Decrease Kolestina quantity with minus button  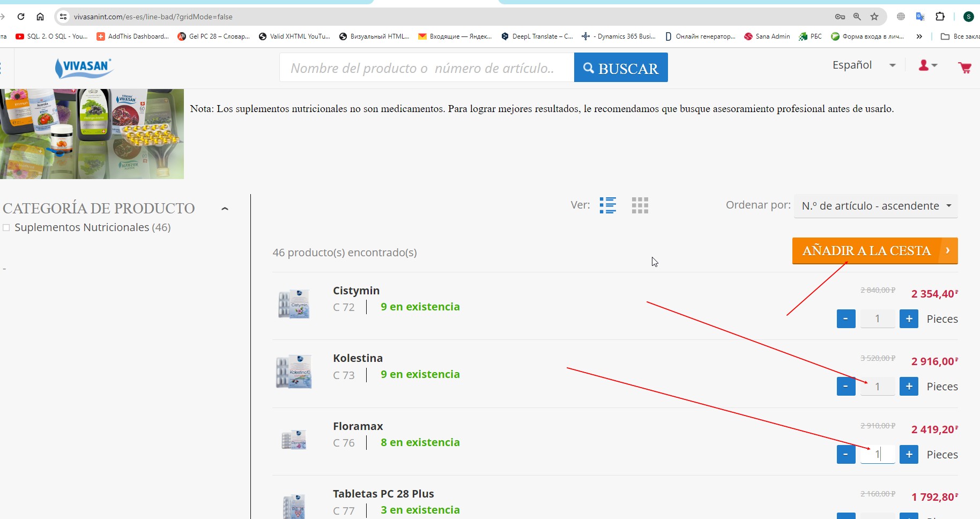coord(846,387)
